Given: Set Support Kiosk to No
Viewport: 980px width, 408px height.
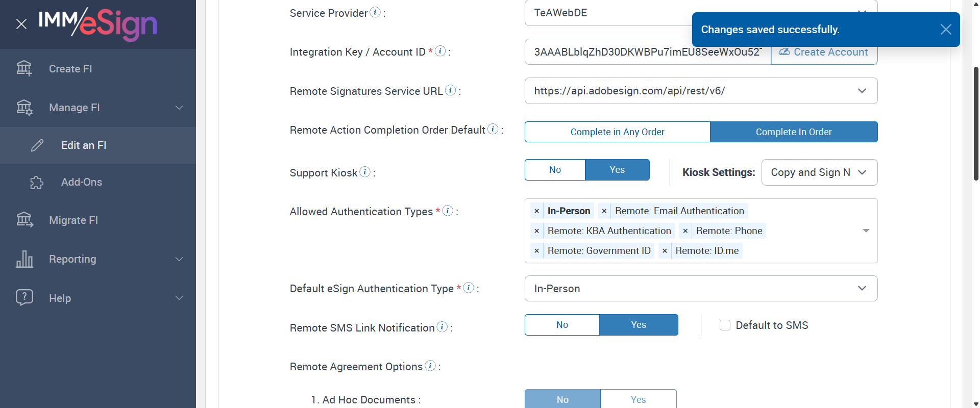Looking at the screenshot, I should tap(555, 170).
